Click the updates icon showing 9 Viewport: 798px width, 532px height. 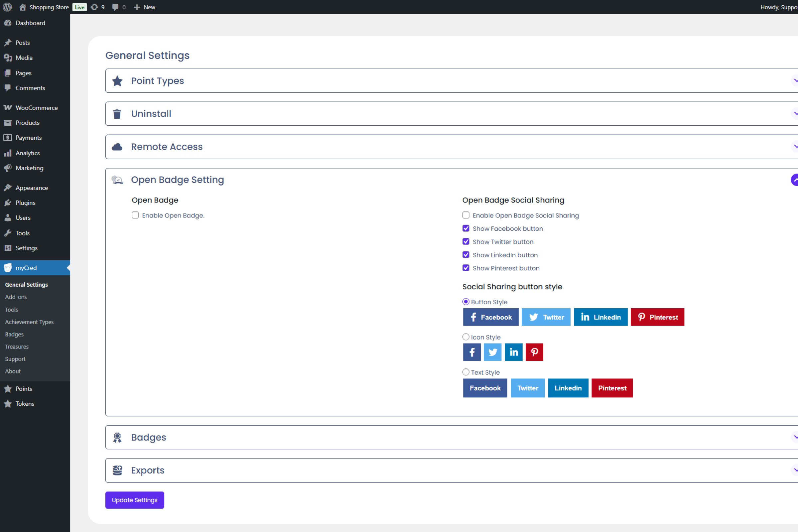[95, 7]
